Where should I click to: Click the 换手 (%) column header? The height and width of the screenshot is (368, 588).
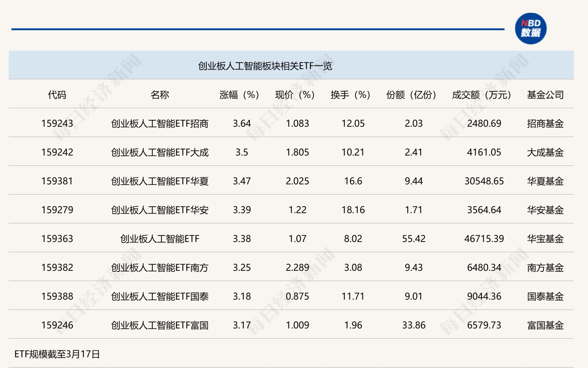click(x=350, y=95)
